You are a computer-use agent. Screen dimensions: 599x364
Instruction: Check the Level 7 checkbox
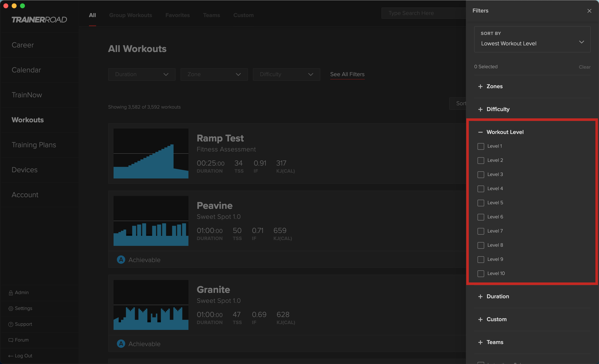tap(481, 231)
